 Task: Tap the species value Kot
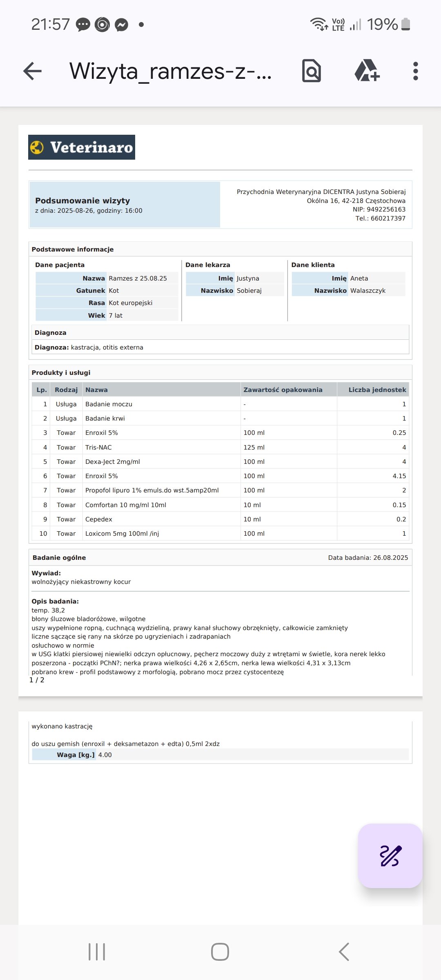tap(114, 291)
